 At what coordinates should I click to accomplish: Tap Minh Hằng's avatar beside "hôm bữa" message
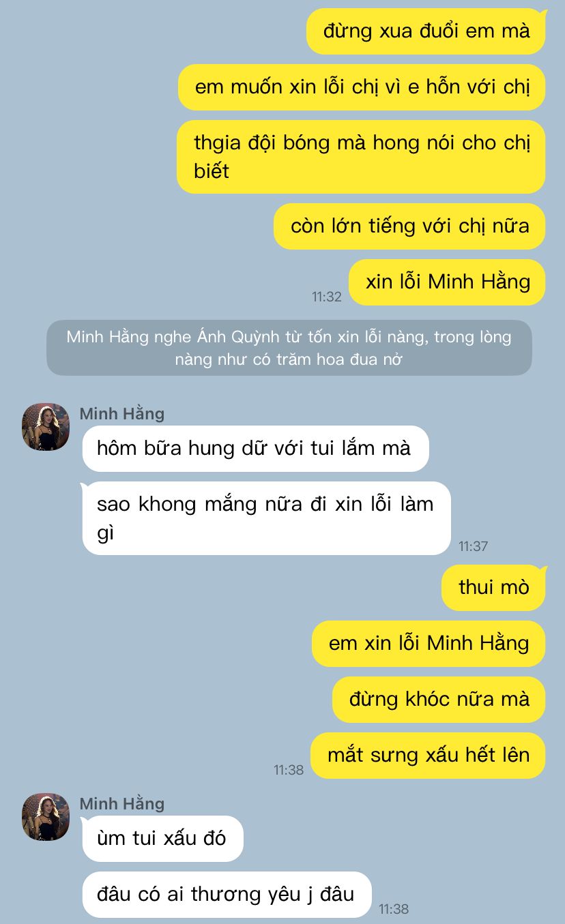point(46,426)
